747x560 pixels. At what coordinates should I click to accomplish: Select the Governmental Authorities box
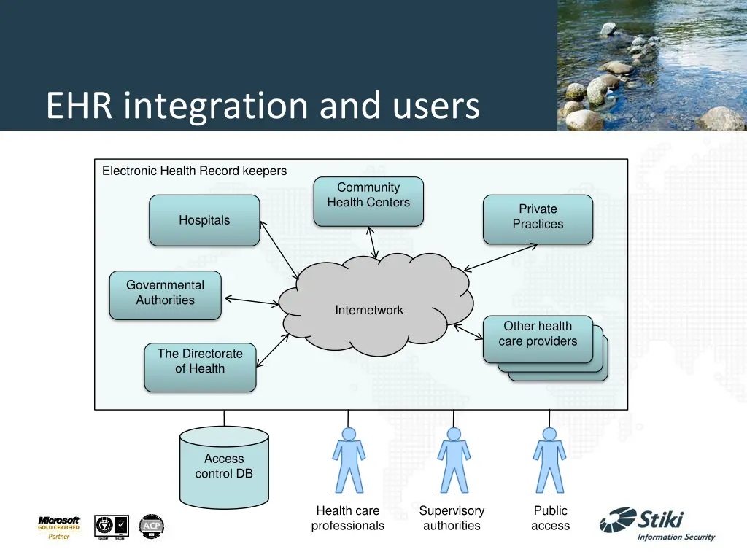(x=165, y=295)
